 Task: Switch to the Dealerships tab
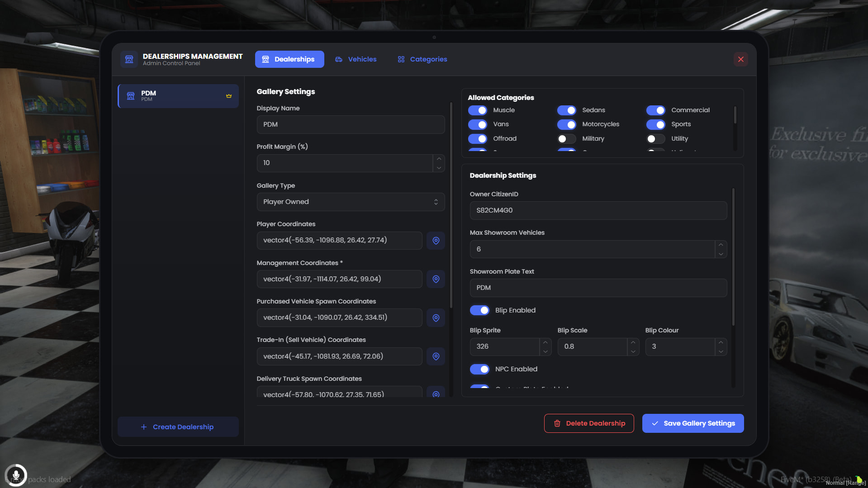coord(289,59)
